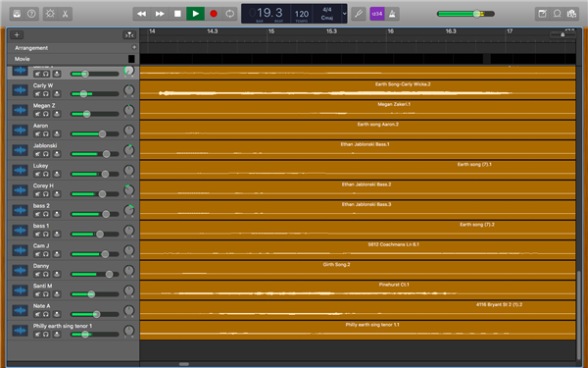
Task: Solo the Cam J track
Action: pos(46,254)
